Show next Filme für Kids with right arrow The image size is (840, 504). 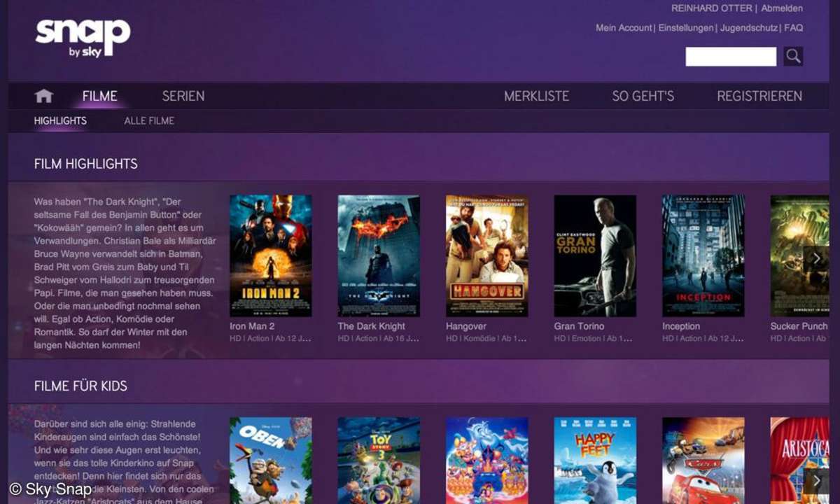coord(816,480)
